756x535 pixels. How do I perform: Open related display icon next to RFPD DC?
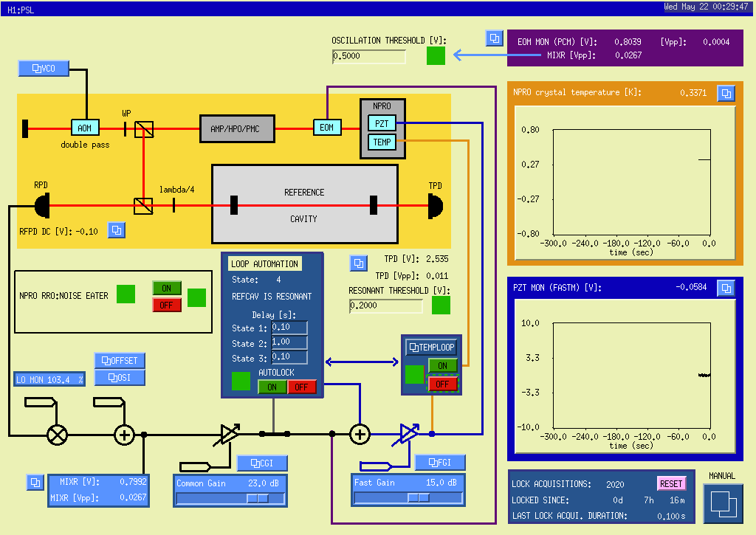click(117, 230)
